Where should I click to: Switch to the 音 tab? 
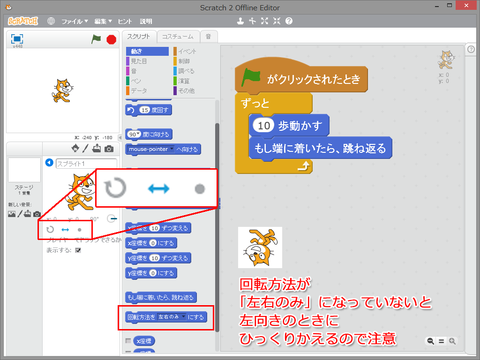click(x=209, y=37)
